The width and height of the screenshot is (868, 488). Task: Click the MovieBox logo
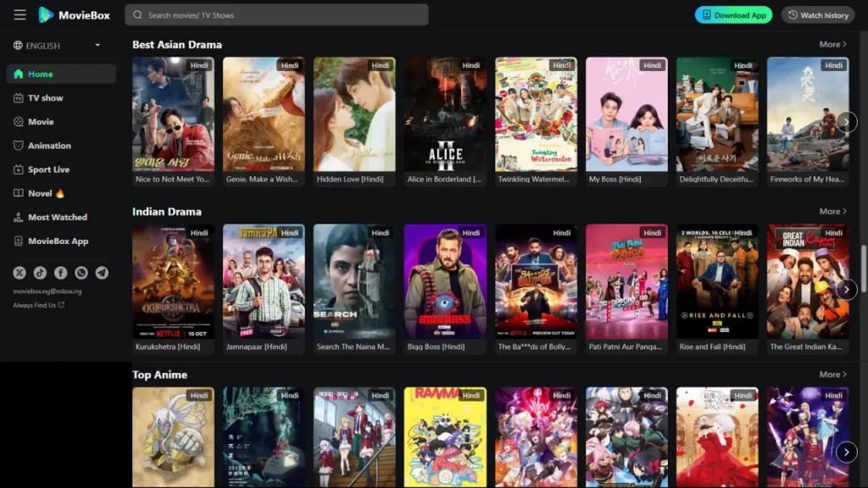pos(75,15)
